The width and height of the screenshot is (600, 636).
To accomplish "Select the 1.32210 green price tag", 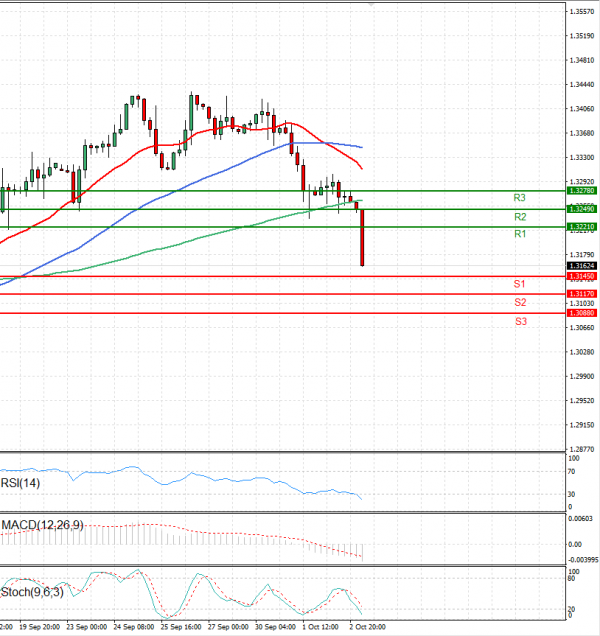I will pyautogui.click(x=582, y=227).
